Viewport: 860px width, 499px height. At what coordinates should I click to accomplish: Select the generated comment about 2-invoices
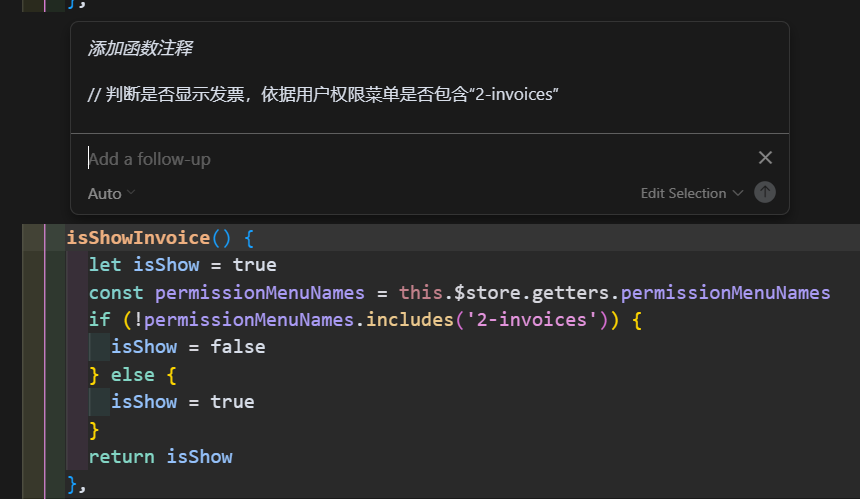(323, 94)
